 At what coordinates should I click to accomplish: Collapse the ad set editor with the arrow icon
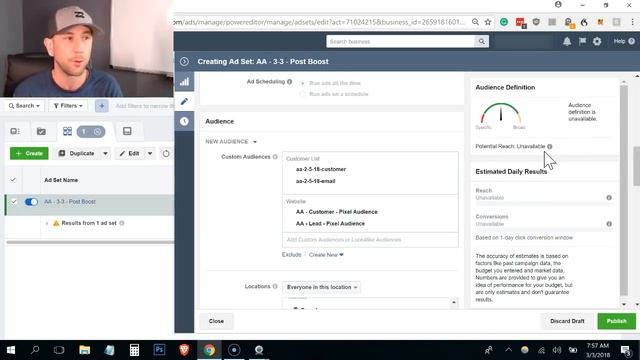point(184,62)
